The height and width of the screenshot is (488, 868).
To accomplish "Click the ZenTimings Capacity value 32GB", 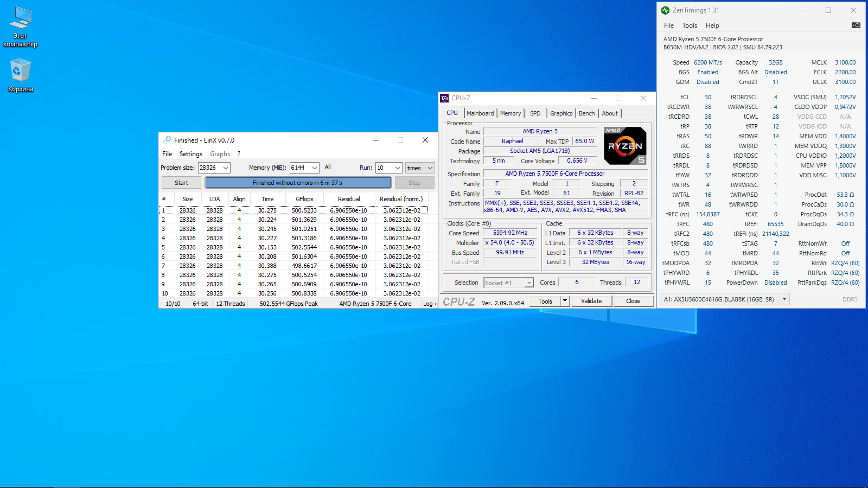I will (776, 62).
